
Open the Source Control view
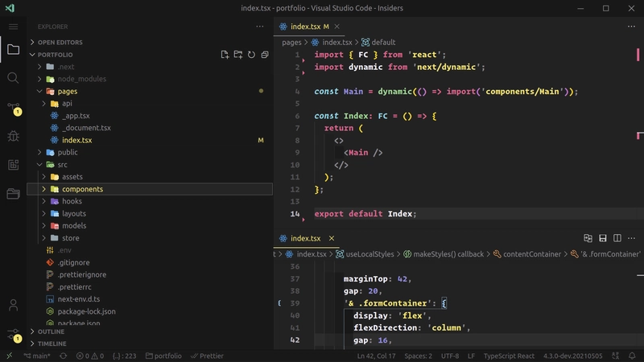[14, 109]
